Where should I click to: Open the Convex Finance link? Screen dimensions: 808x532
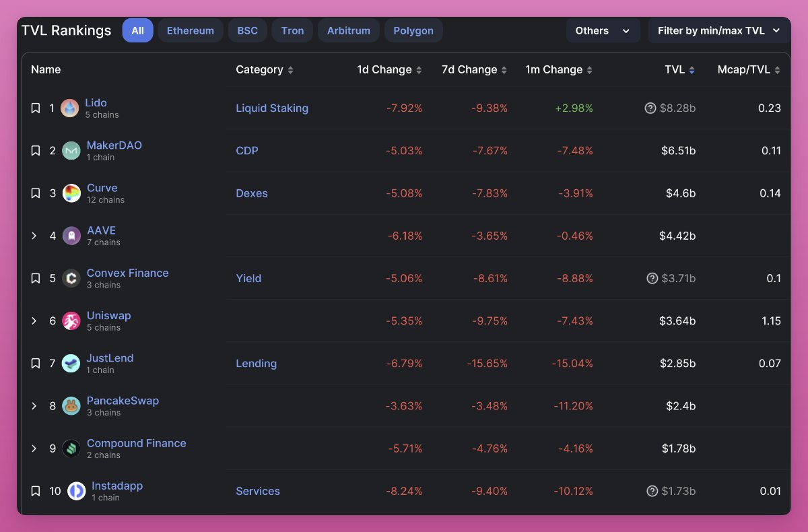click(x=128, y=273)
